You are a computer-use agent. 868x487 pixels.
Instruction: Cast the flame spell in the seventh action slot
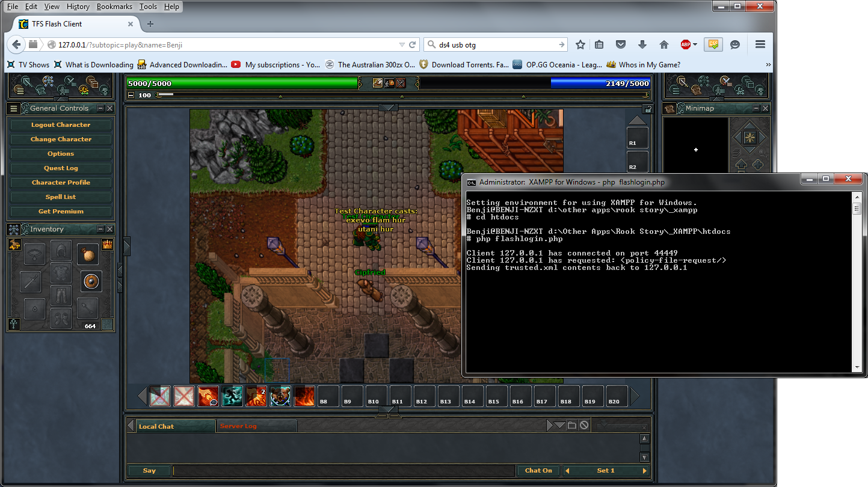pyautogui.click(x=304, y=396)
